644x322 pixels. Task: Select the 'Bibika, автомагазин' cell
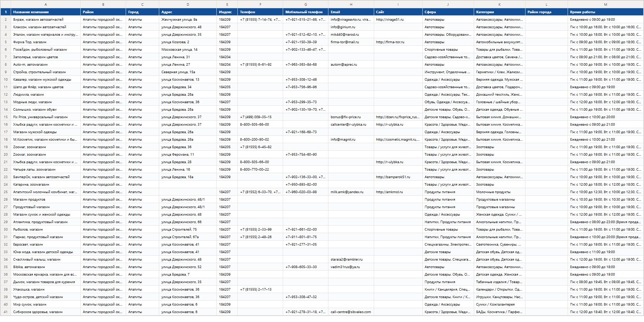(x=46, y=267)
